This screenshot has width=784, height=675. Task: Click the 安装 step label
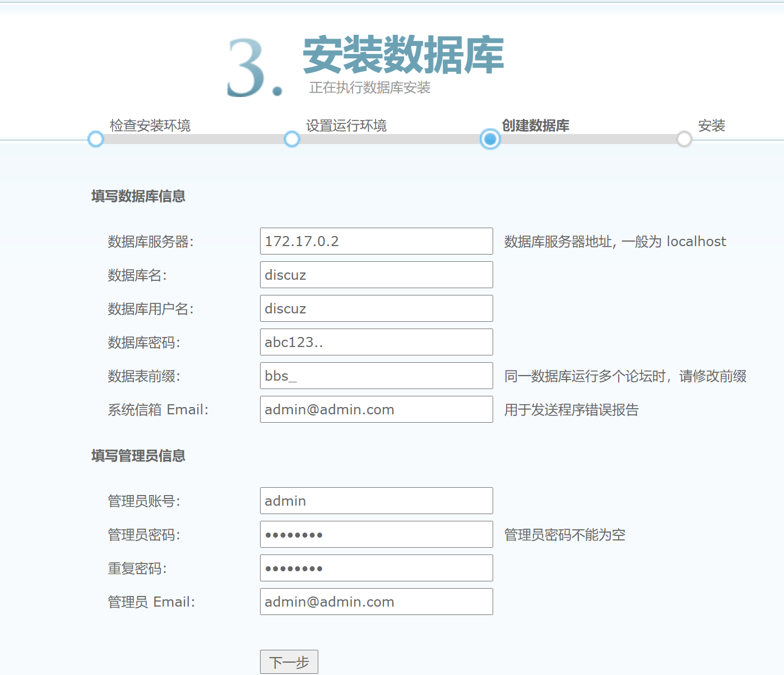click(712, 126)
